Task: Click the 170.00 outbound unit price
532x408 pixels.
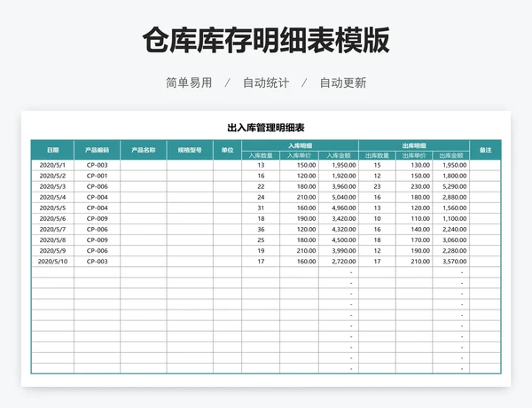Action: pos(414,240)
